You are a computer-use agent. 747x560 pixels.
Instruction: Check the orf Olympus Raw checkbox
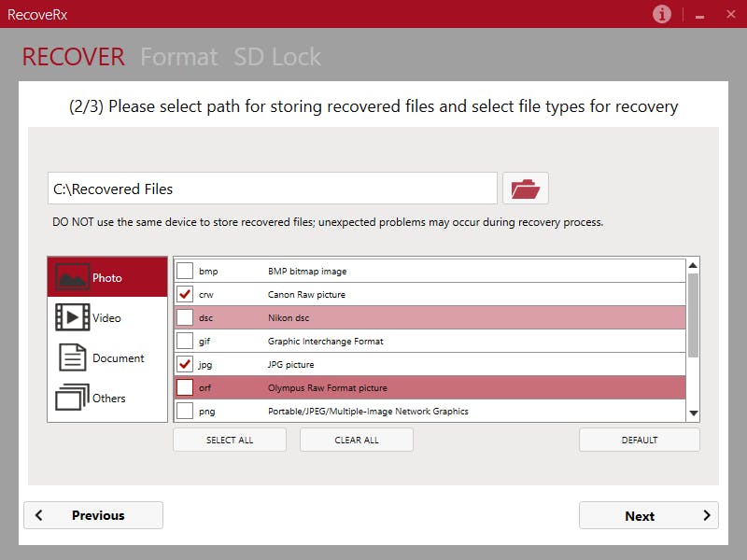(185, 387)
